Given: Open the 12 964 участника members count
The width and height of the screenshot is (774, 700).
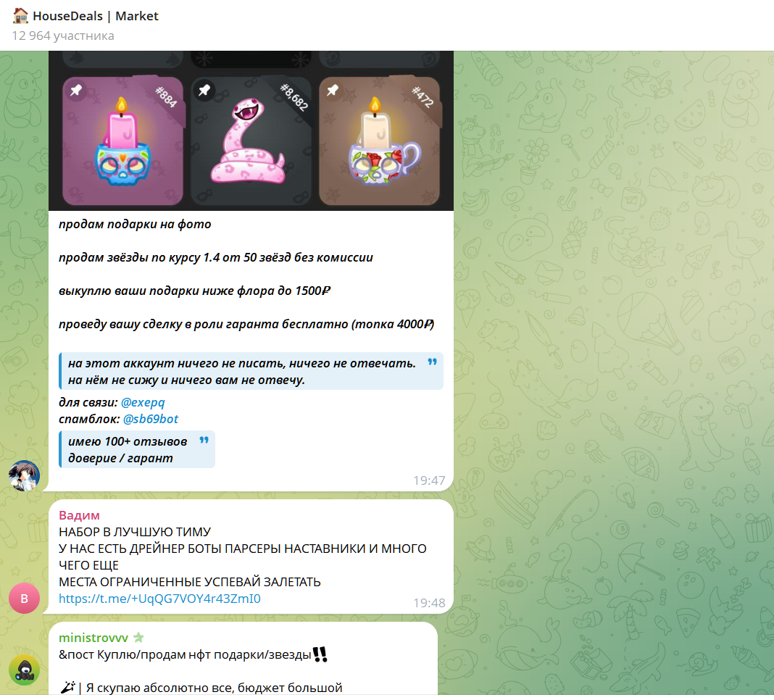Looking at the screenshot, I should pos(63,36).
